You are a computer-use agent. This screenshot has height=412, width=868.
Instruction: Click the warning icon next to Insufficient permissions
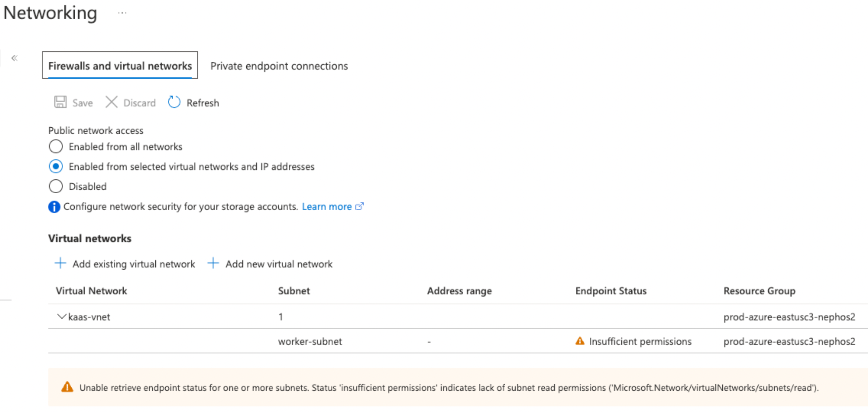pos(580,341)
